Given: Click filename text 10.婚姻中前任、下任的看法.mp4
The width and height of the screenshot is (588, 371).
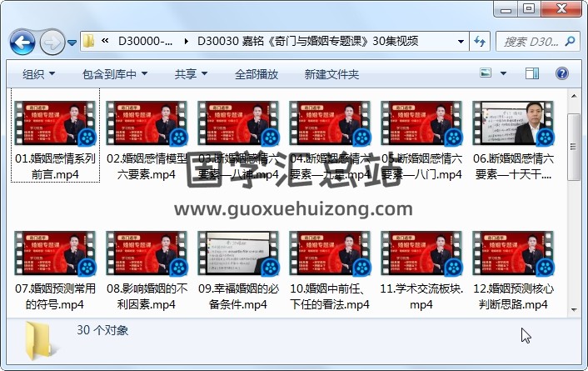Looking at the screenshot, I should click(x=330, y=296).
